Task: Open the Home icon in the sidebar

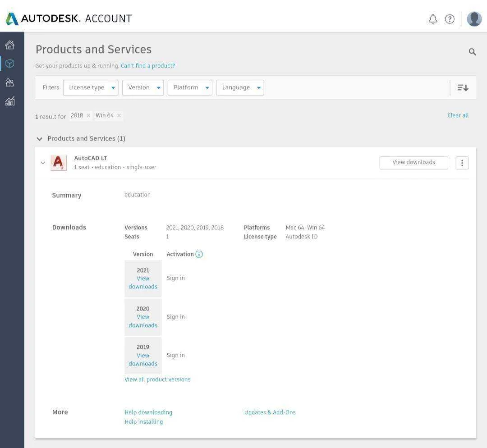Action: [x=10, y=45]
